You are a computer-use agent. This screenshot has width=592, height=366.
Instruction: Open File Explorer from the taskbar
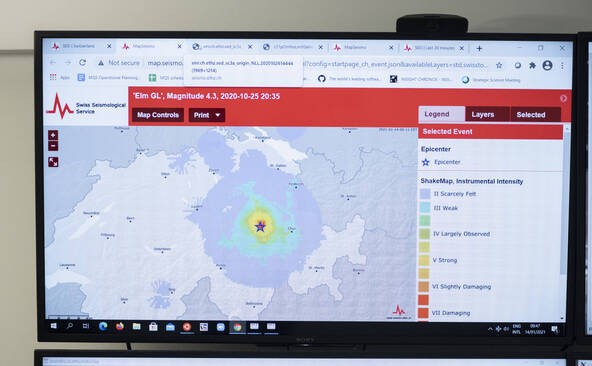coord(136,326)
